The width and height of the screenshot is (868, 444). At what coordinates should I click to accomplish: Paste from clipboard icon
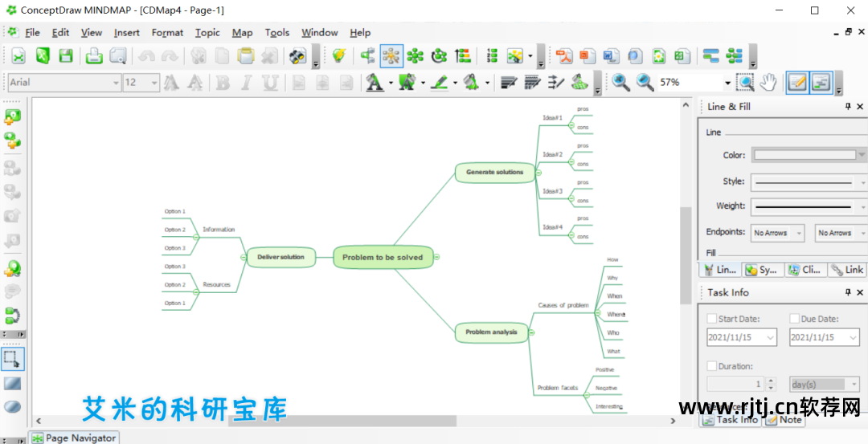pos(246,55)
